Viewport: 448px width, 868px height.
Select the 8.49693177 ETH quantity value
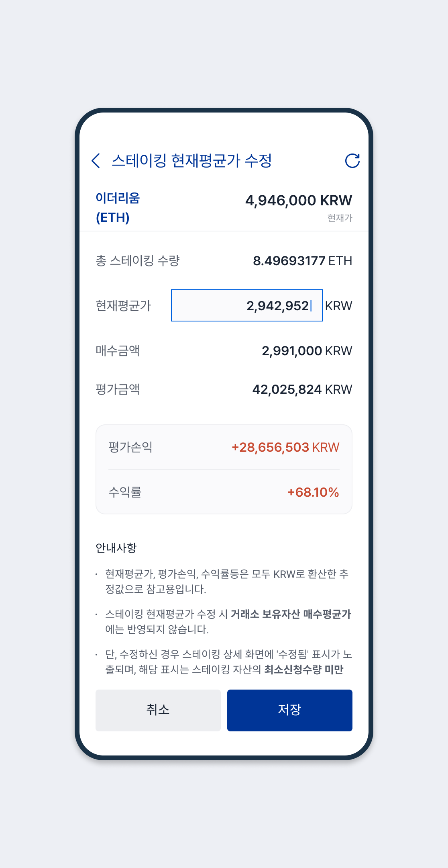click(302, 261)
